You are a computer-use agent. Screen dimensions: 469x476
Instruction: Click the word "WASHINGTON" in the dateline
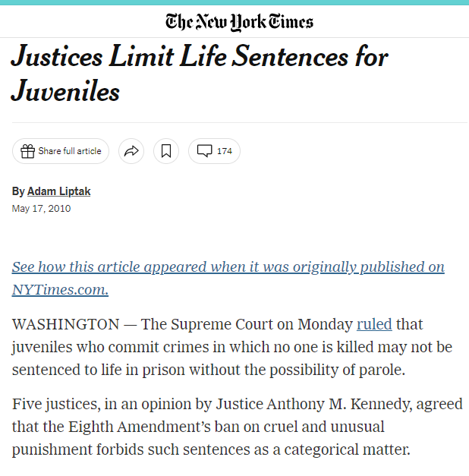65,324
